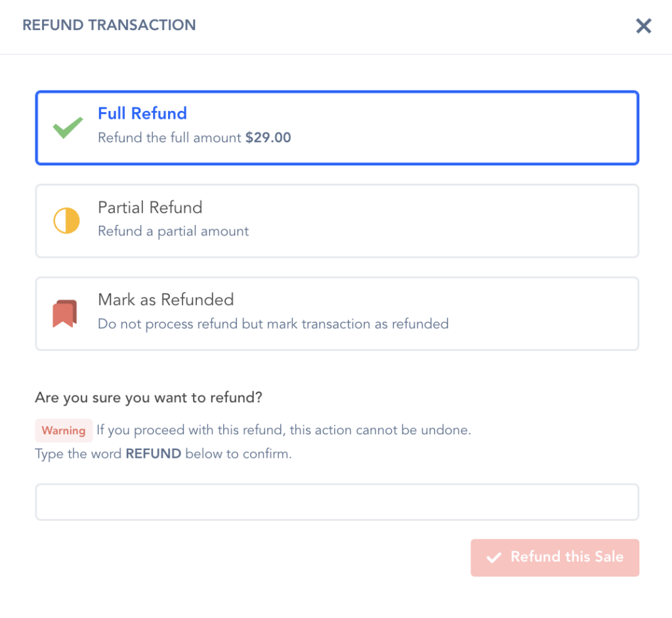Viewport: 672px width, 618px height.
Task: Click the yellow half-circle Partial Refund icon
Action: [66, 221]
